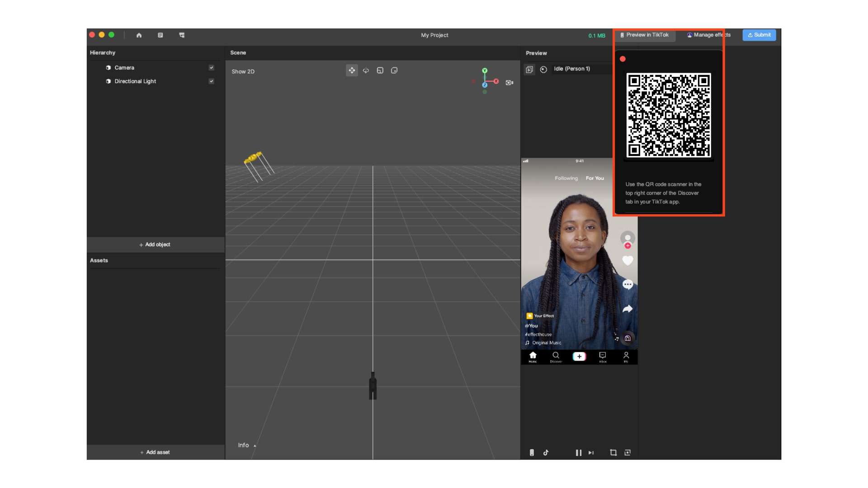Click the circular record icon beside Idle
The image size is (868, 488).
543,69
